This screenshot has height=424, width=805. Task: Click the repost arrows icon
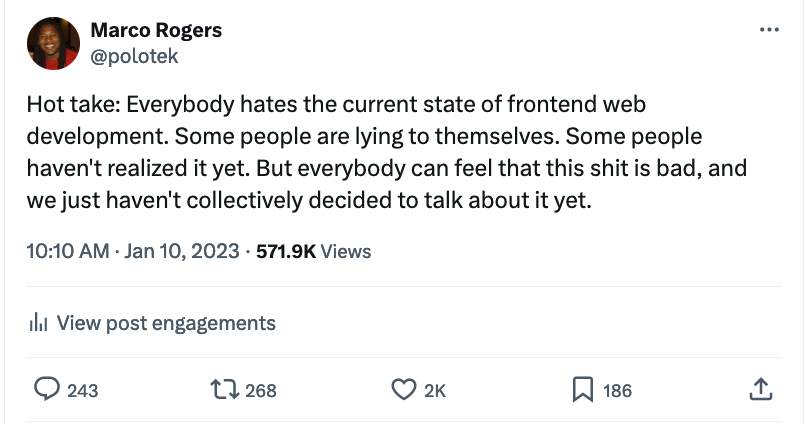pos(223,390)
